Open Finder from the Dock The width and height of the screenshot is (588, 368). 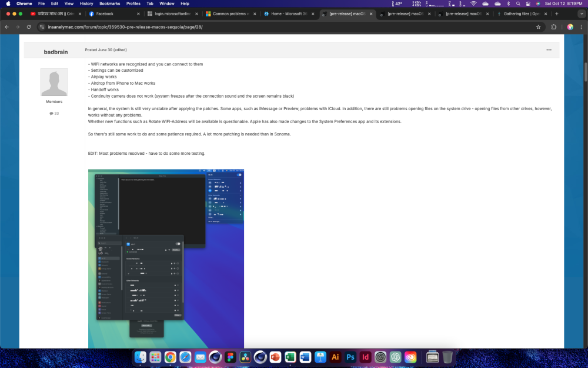[x=141, y=357]
